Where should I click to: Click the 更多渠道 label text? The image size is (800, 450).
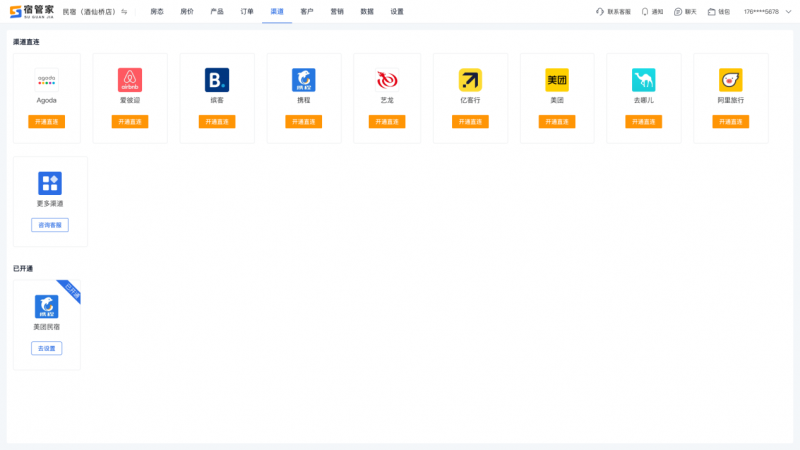[x=50, y=204]
